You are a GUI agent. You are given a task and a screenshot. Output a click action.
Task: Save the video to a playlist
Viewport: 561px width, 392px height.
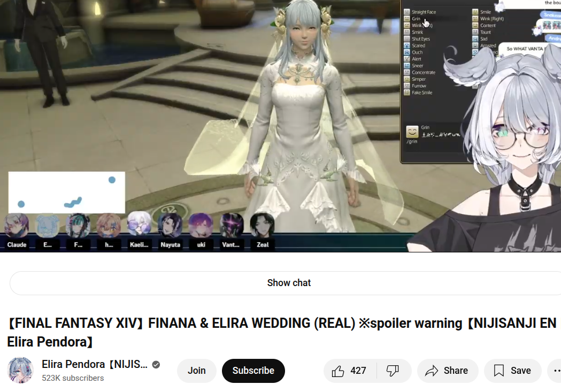pyautogui.click(x=512, y=371)
